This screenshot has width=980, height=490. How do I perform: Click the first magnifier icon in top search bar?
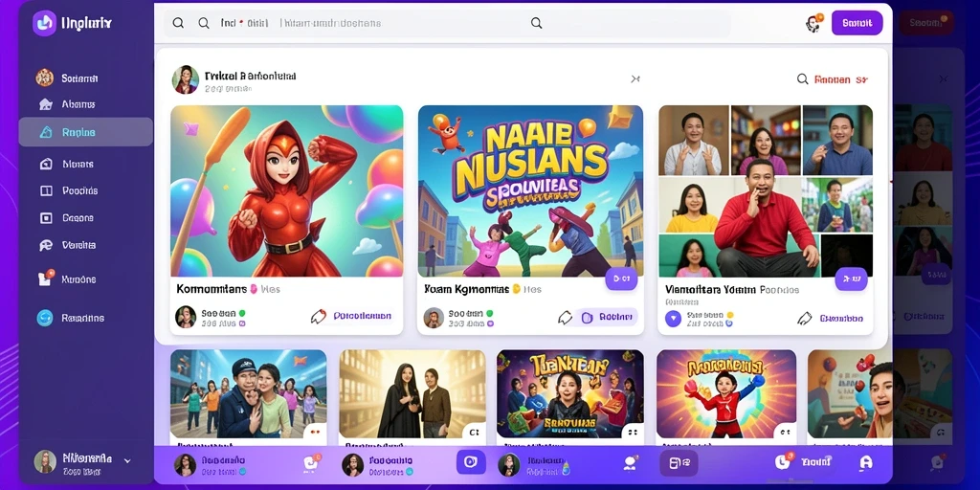click(x=178, y=23)
